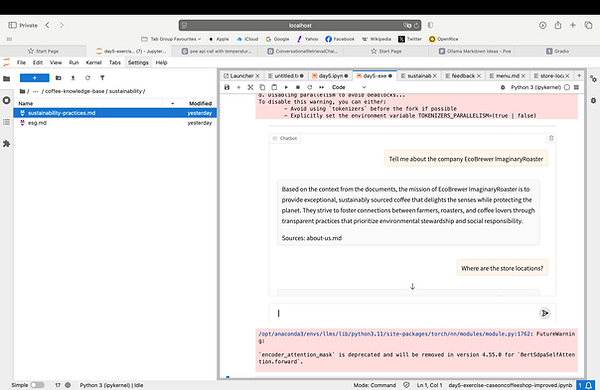This screenshot has height=390, width=600.
Task: Open the View menu
Action: [x=55, y=62]
